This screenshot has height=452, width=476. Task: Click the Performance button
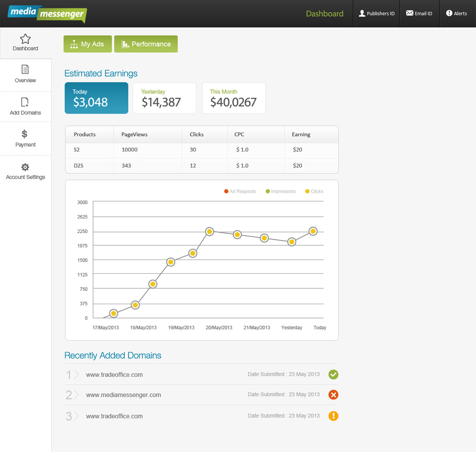point(146,44)
